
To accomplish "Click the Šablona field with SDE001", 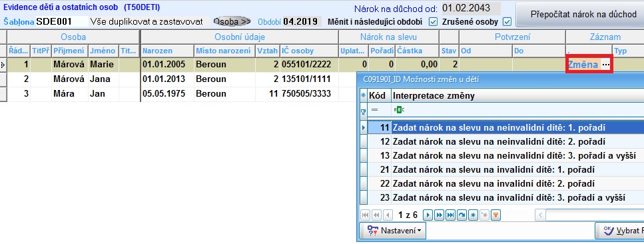I will (x=62, y=21).
